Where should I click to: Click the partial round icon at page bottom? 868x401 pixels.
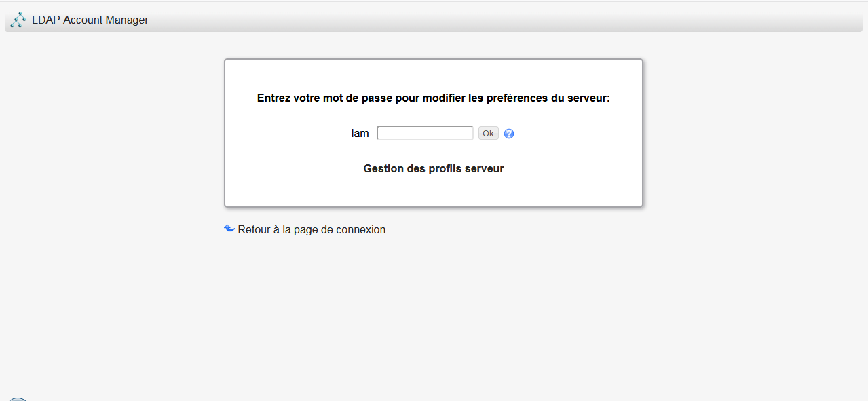[18, 399]
